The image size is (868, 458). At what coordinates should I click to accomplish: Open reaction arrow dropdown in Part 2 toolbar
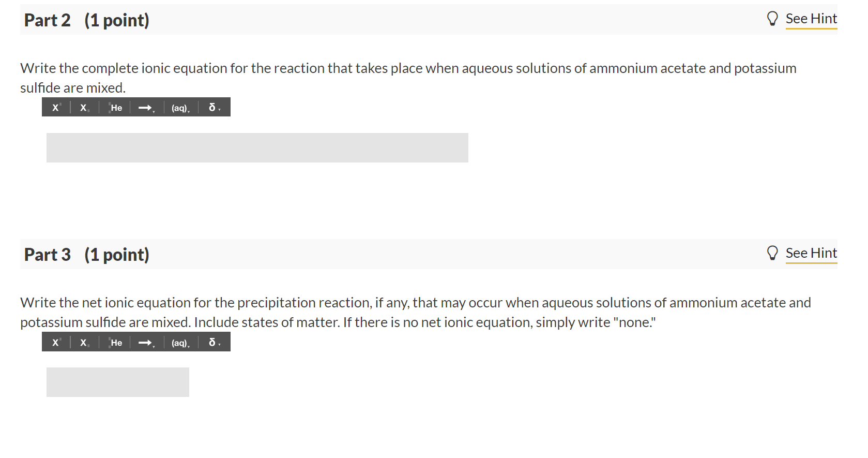tap(146, 108)
